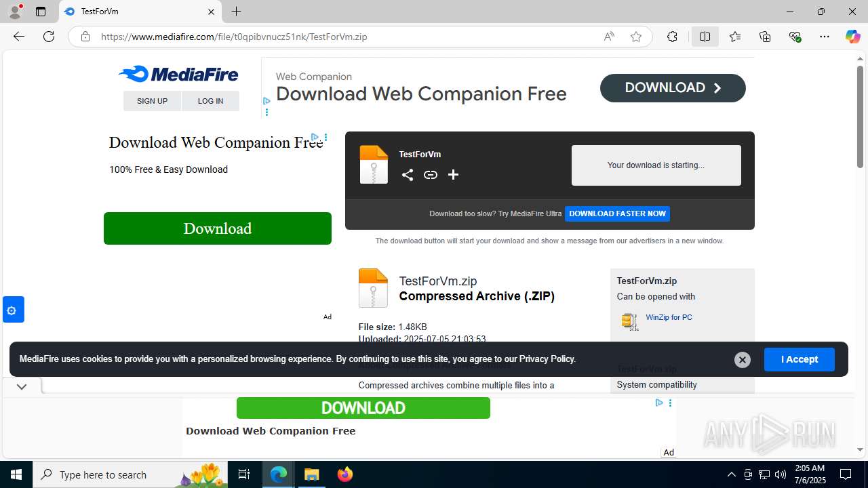Image resolution: width=868 pixels, height=488 pixels.
Task: Click the 'Download Web Companion Free' bottom ad text
Action: (x=271, y=431)
